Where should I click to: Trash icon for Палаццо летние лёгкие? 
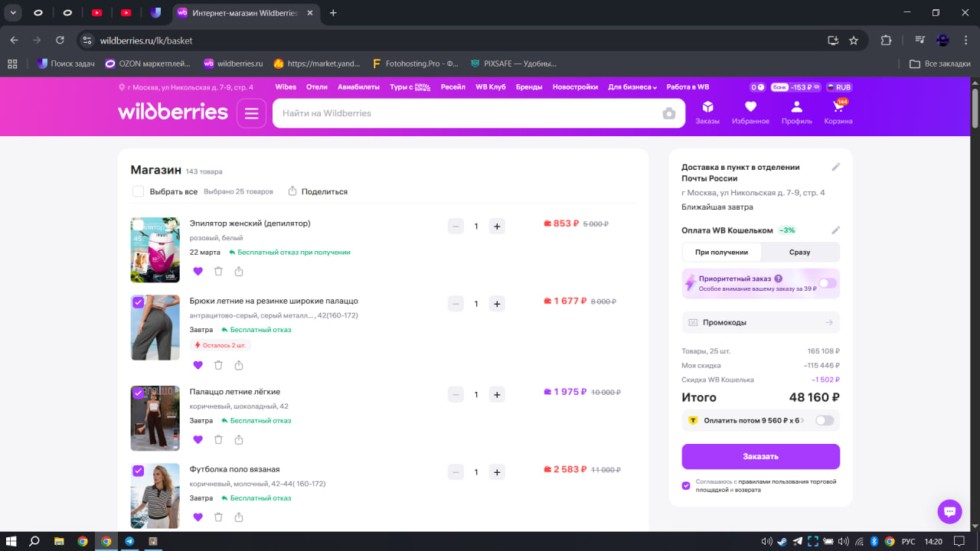218,439
